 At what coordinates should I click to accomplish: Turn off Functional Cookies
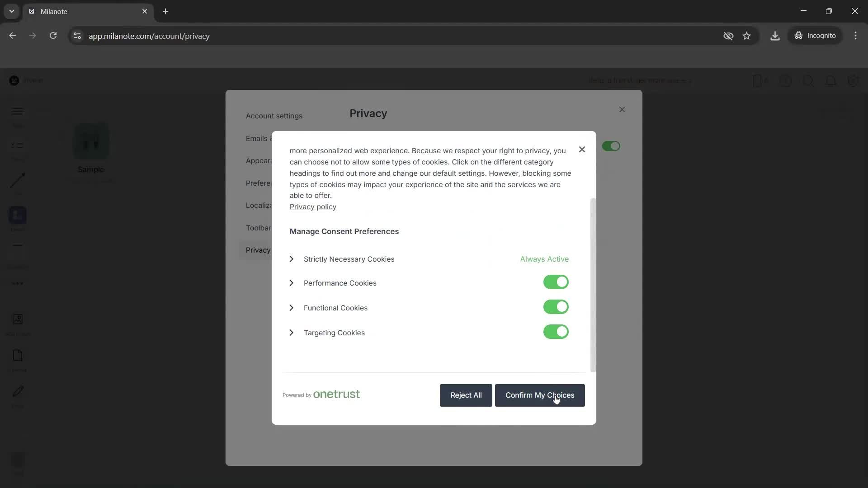[556, 307]
